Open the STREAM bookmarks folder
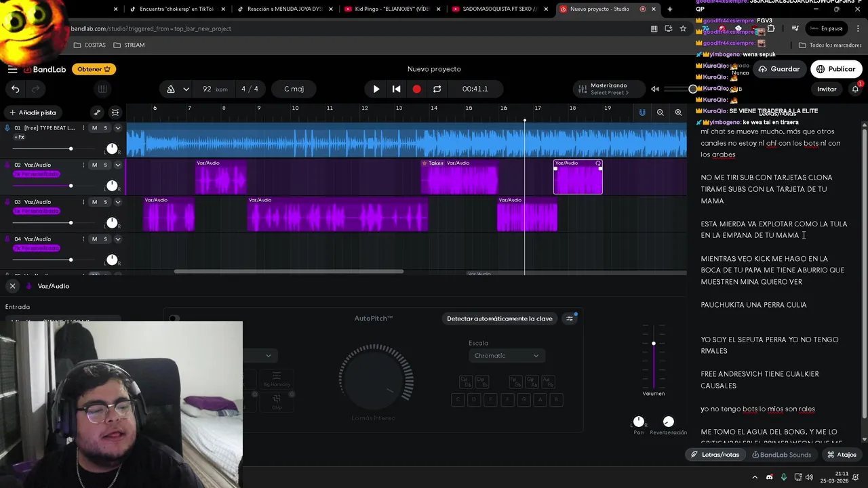The height and width of the screenshot is (488, 868). coord(129,45)
